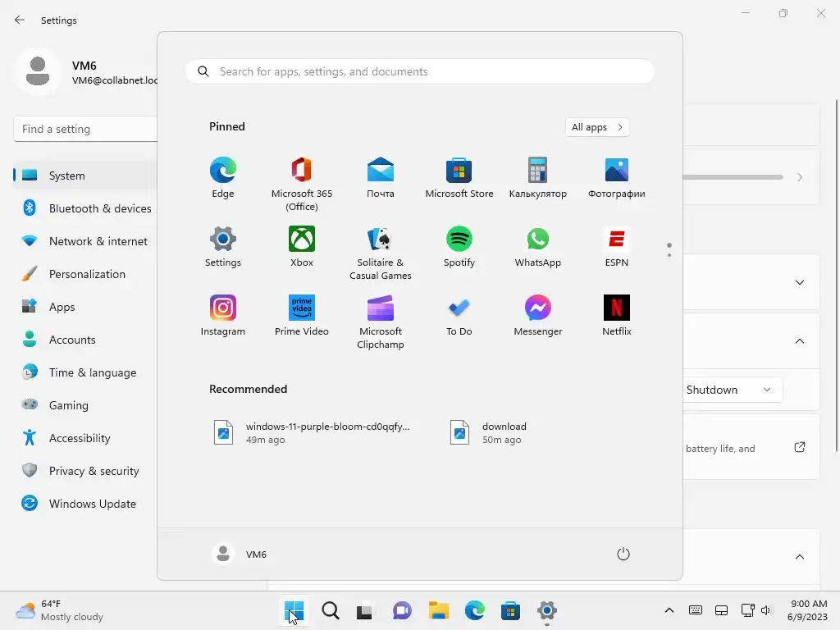Click the Start menu search box
Viewport: 840px width, 630px height.
point(420,72)
